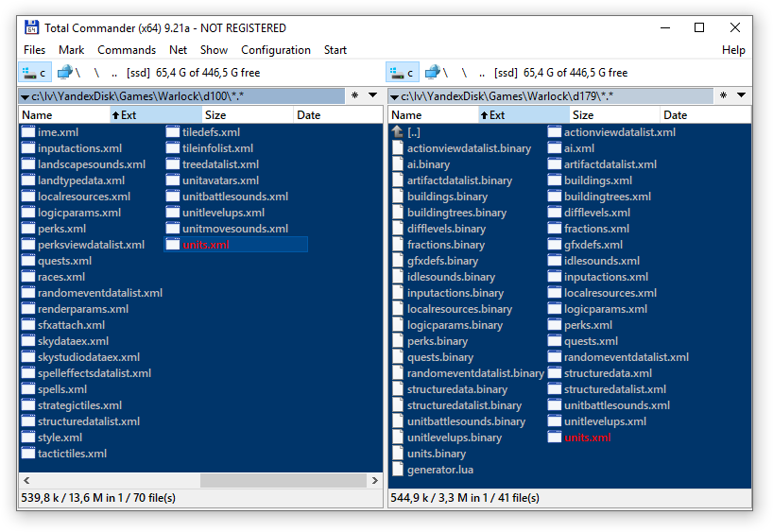
Task: Open directory hotlist asterisk in right panel
Action: pyautogui.click(x=723, y=95)
